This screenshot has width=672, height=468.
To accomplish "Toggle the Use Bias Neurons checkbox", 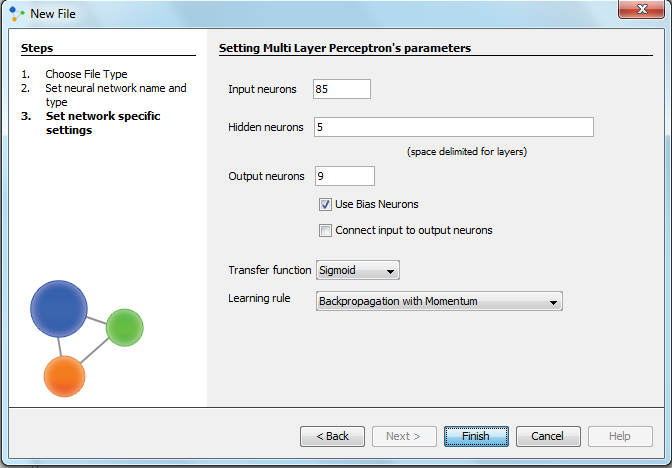I will (326, 204).
